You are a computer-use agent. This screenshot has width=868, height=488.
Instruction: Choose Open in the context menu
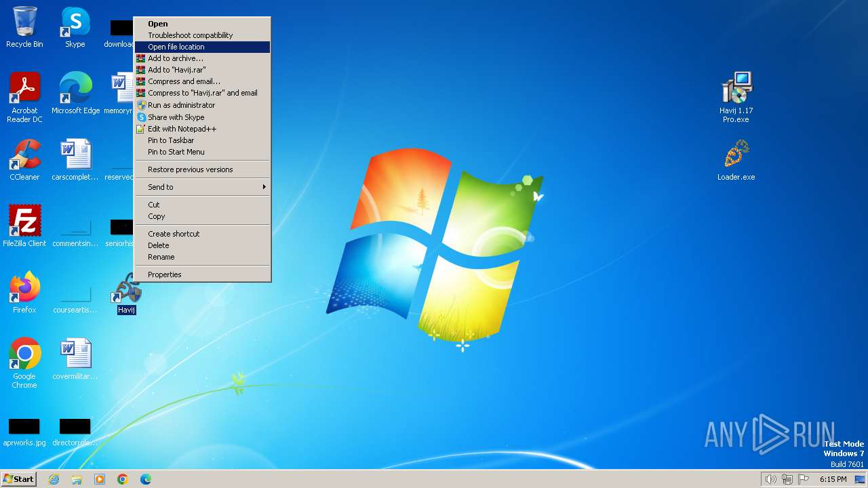203,24
